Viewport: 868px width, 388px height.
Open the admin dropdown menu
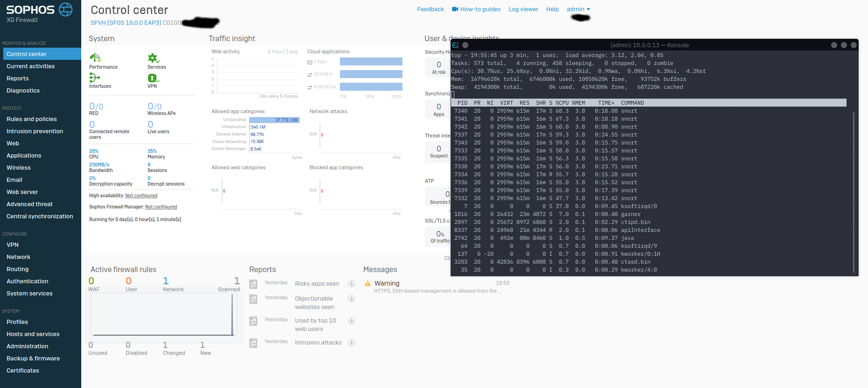click(x=579, y=9)
